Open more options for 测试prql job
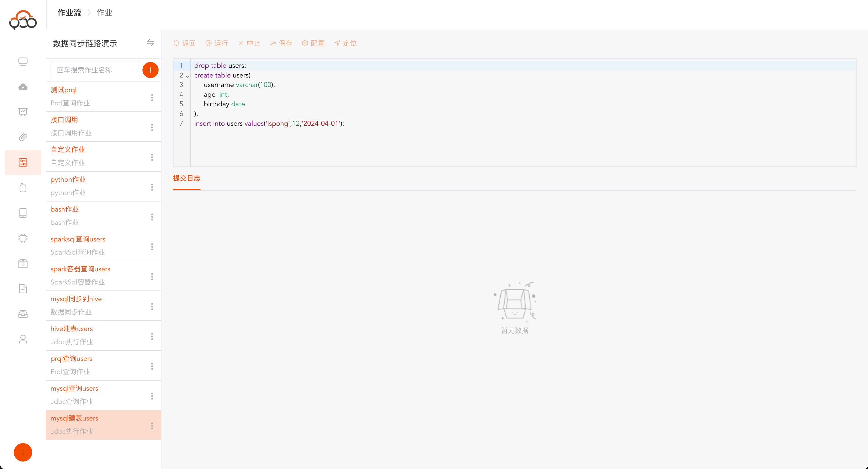 coord(152,97)
